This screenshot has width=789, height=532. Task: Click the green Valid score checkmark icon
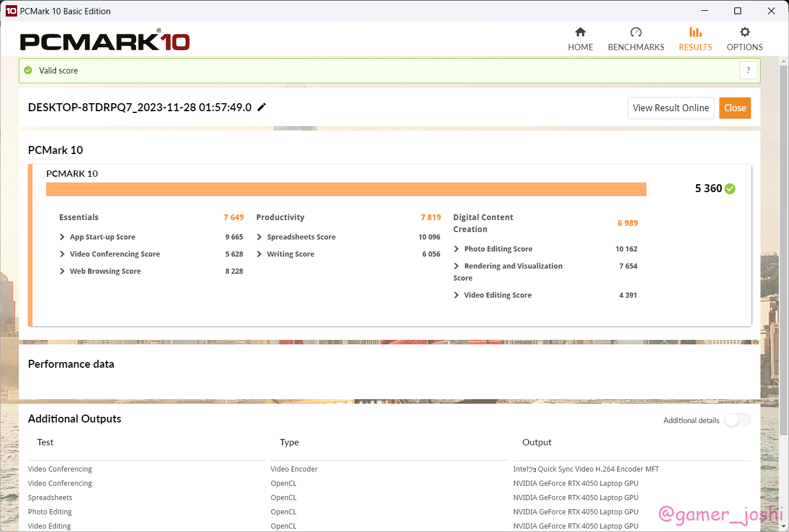(28, 70)
